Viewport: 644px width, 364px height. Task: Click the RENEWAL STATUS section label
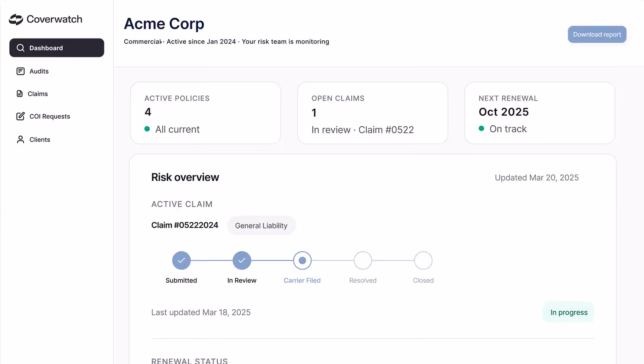(190, 361)
